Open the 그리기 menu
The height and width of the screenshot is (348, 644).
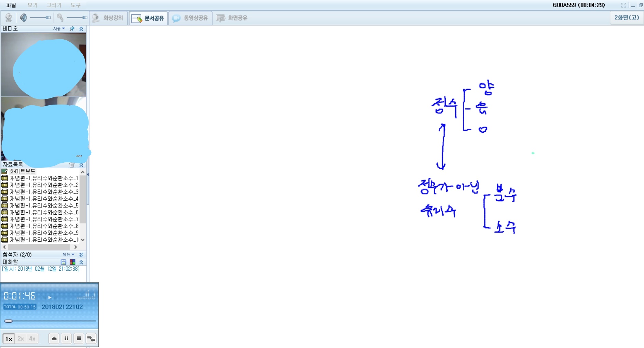point(54,5)
